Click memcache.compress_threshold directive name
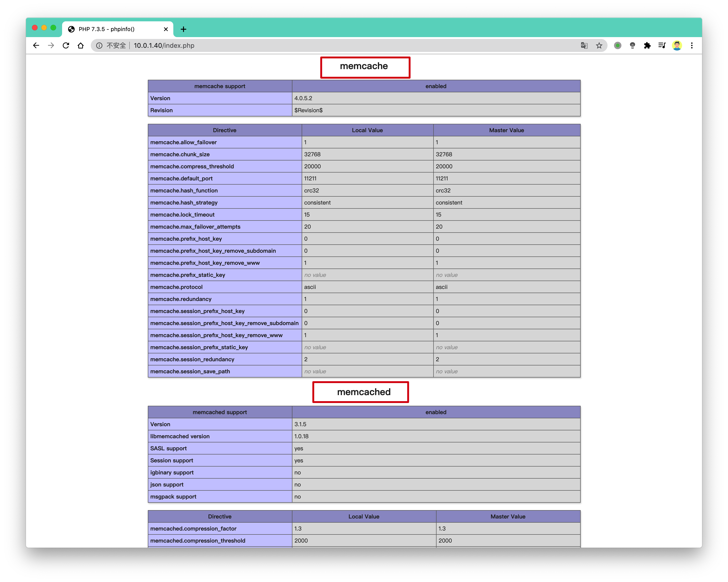 192,166
